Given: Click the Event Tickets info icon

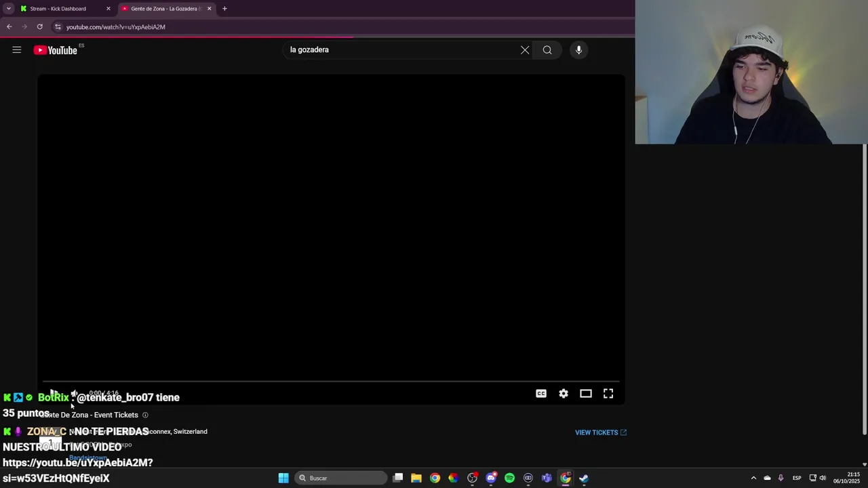Looking at the screenshot, I should 145,415.
